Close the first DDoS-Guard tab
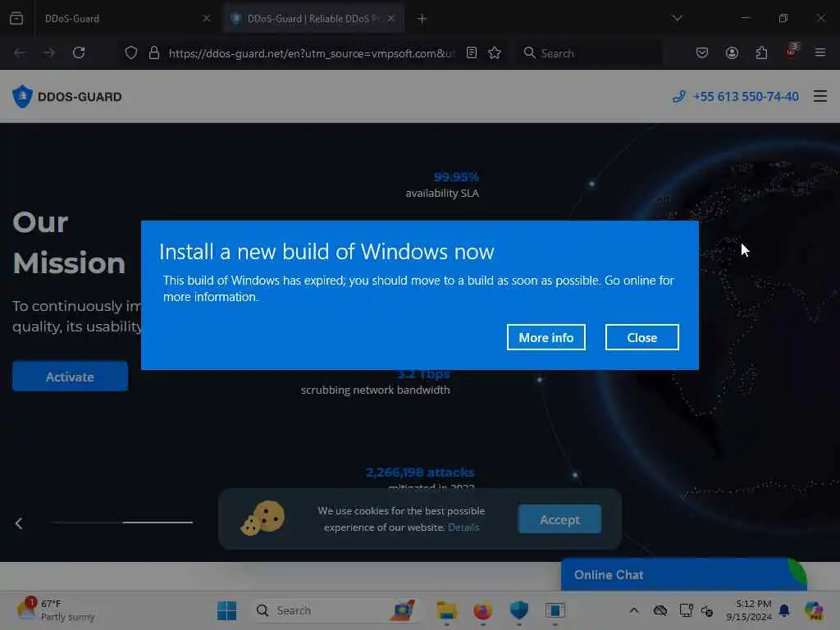Viewport: 840px width, 630px height. pyautogui.click(x=206, y=19)
